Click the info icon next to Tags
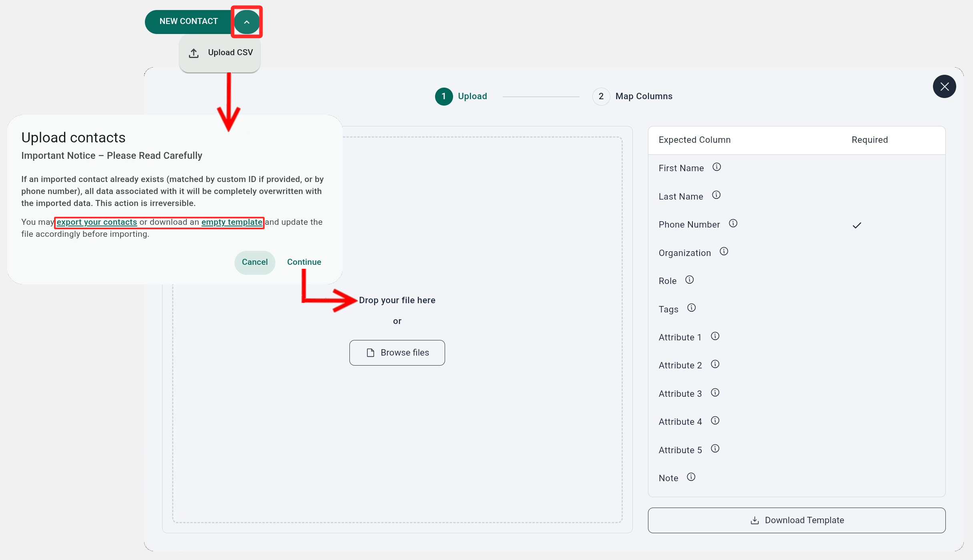973x560 pixels. [691, 308]
